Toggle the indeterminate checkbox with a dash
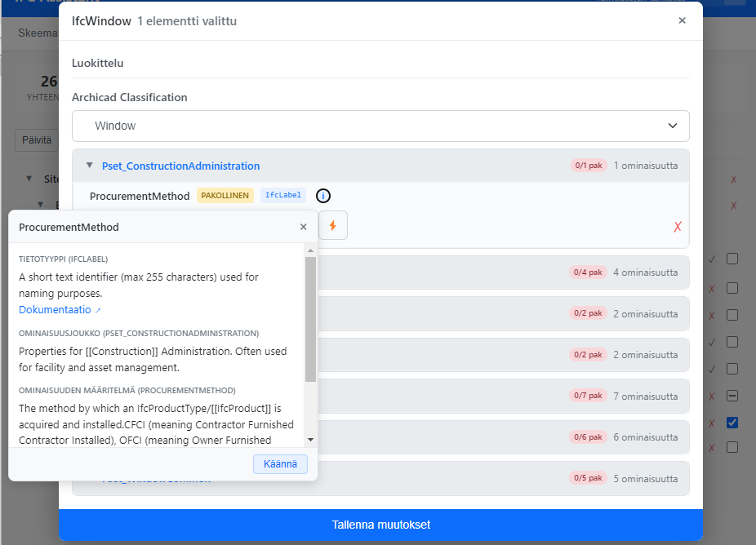This screenshot has height=545, width=756. 732,396
